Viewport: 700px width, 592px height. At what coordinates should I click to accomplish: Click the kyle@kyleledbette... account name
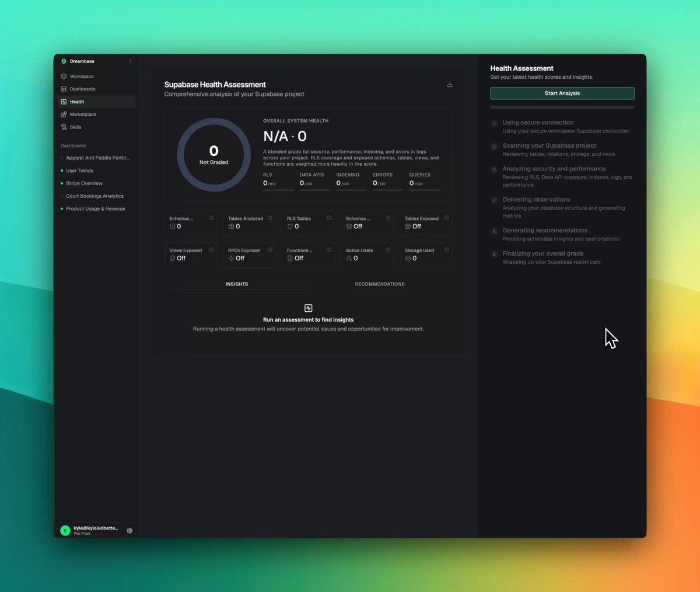[x=96, y=528]
